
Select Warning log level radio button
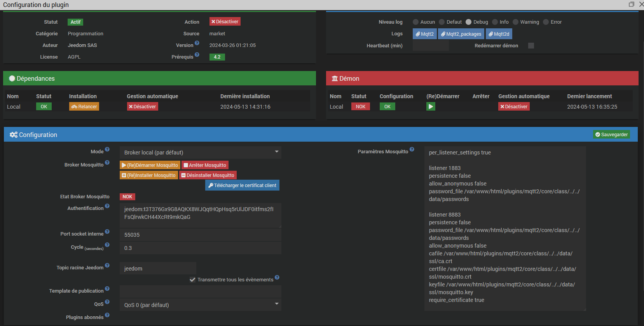pos(516,22)
